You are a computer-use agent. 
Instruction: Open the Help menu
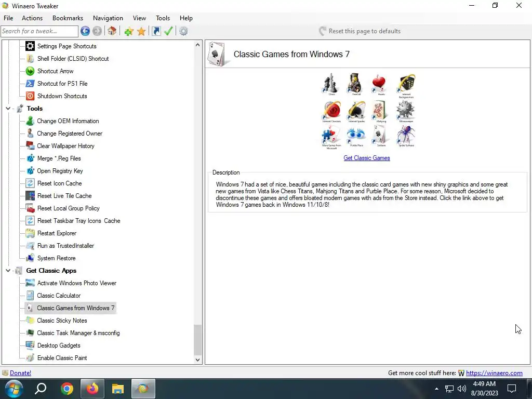click(x=186, y=18)
